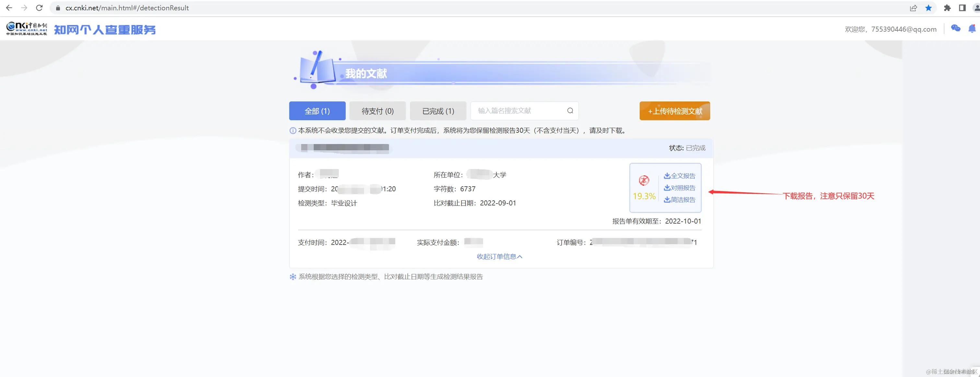Bookmark page with browser star icon

pos(928,8)
